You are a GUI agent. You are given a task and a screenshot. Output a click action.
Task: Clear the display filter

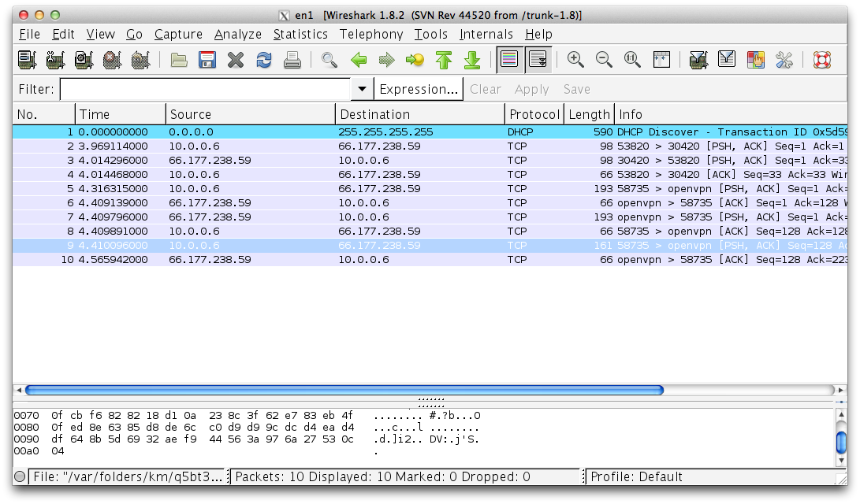click(x=486, y=89)
